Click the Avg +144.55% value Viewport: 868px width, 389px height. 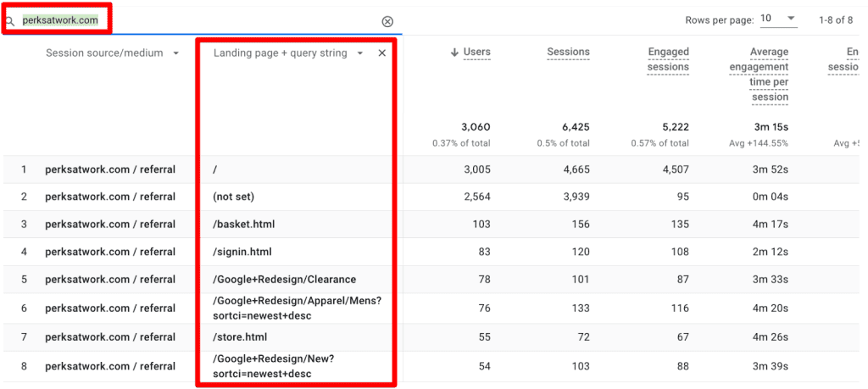point(760,143)
